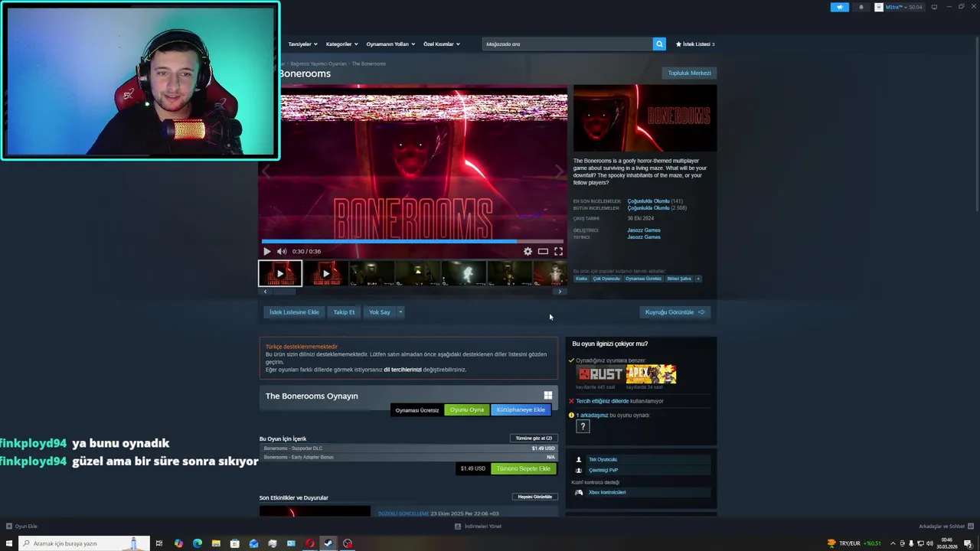Click the Oyun Ekle add game button
Screen dimensions: 980x551
[21, 527]
